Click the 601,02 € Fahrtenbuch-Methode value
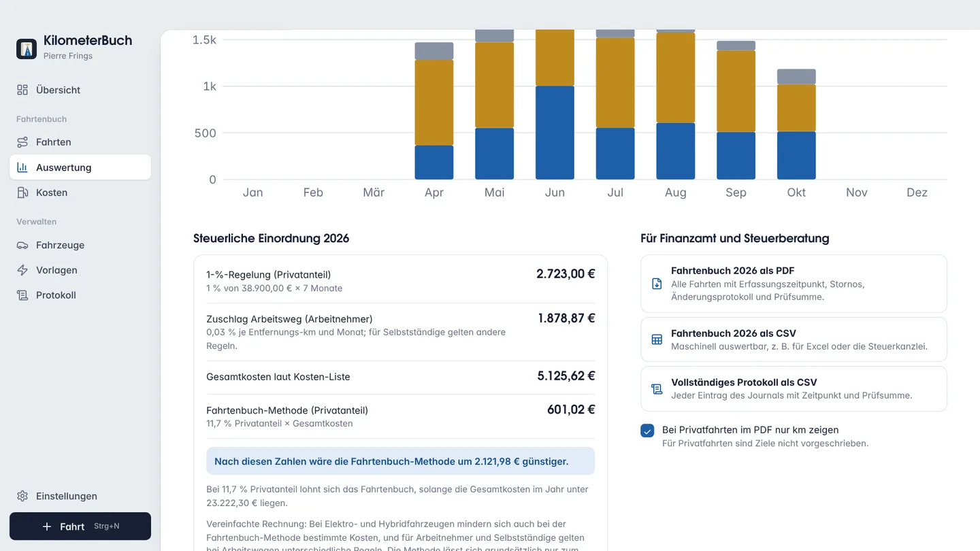 click(571, 410)
